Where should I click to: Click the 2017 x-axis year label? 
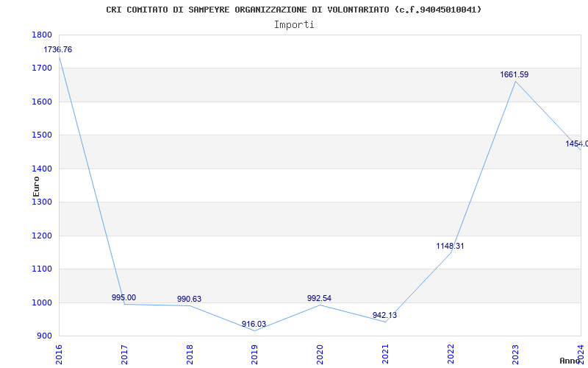tap(124, 355)
